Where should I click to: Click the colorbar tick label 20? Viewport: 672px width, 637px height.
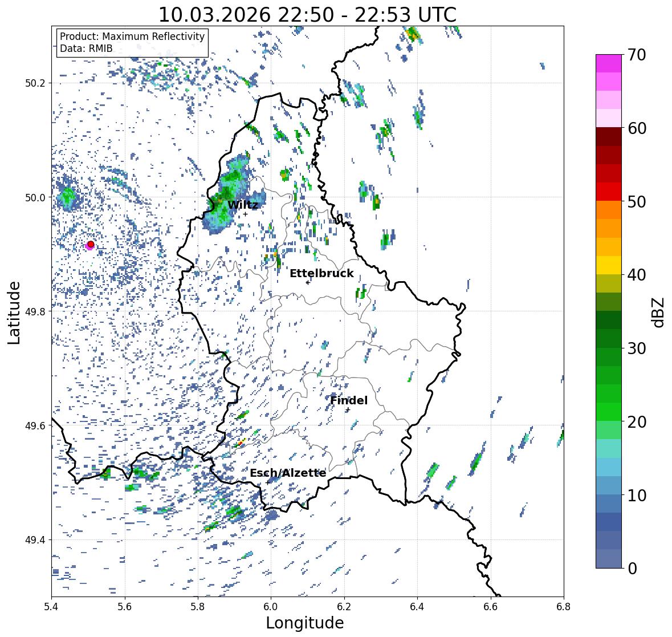point(637,422)
